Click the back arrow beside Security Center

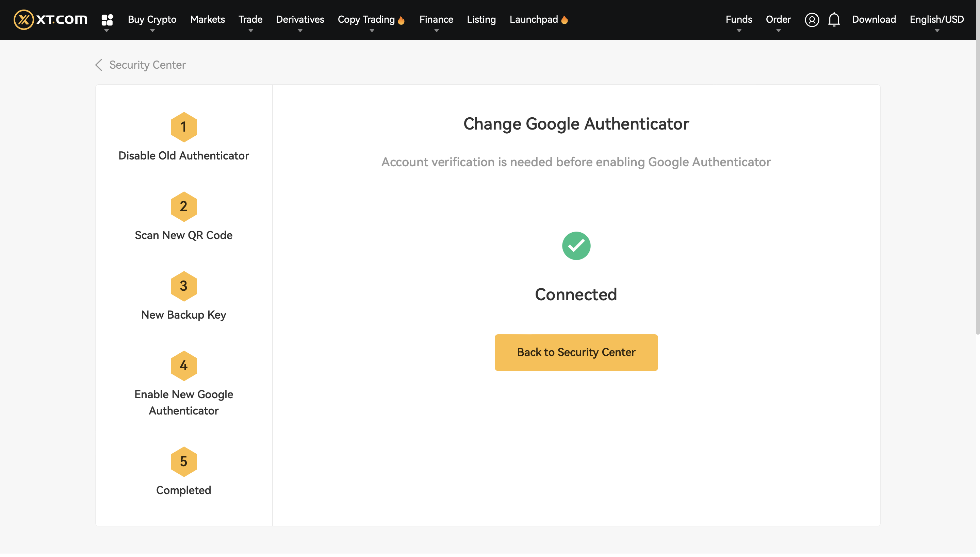pos(99,65)
